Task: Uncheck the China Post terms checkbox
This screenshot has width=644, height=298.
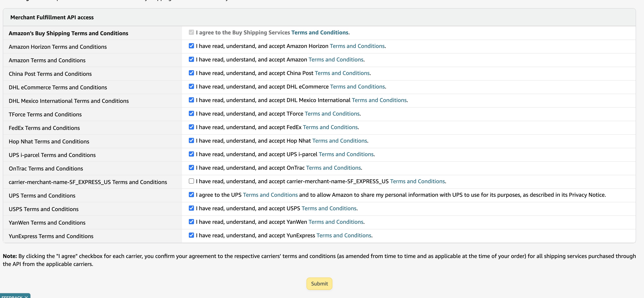Action: (x=191, y=73)
